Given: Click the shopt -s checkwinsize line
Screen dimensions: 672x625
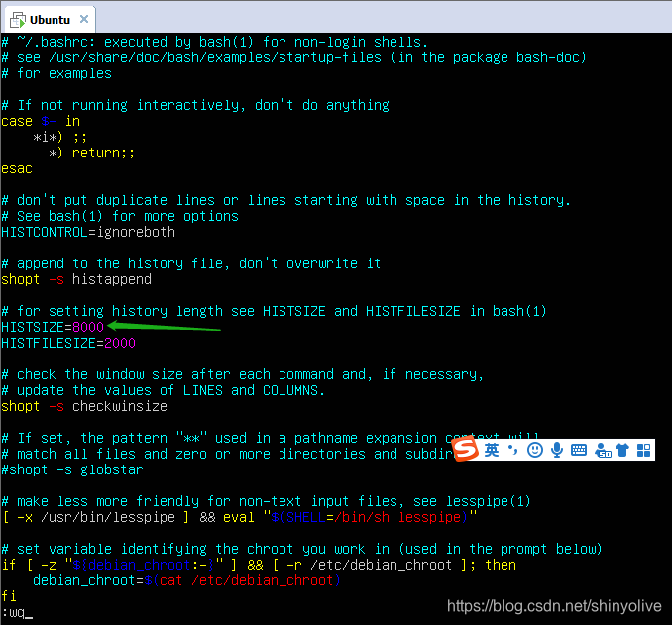Looking at the screenshot, I should coord(84,406).
